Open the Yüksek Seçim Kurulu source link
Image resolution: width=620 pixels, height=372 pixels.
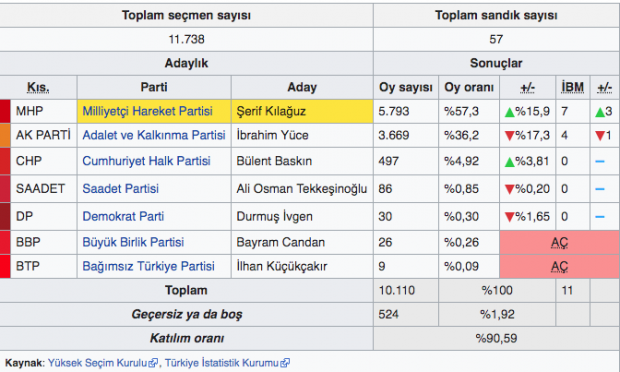(x=97, y=363)
